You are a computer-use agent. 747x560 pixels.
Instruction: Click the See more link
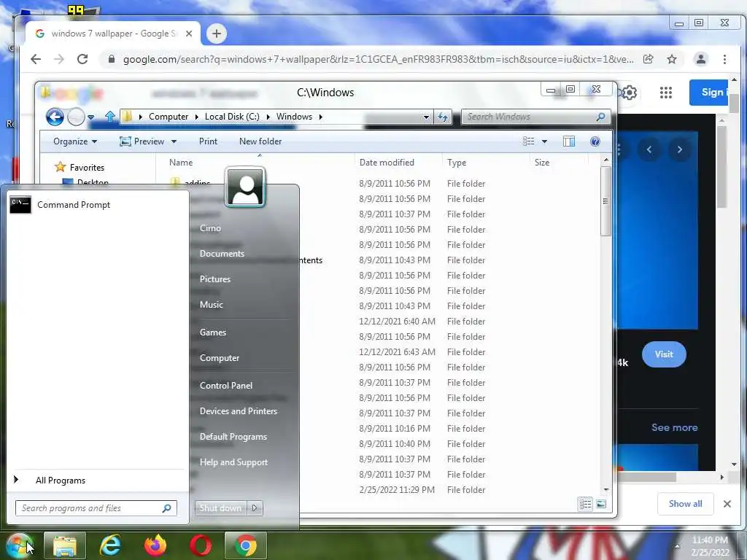point(675,427)
